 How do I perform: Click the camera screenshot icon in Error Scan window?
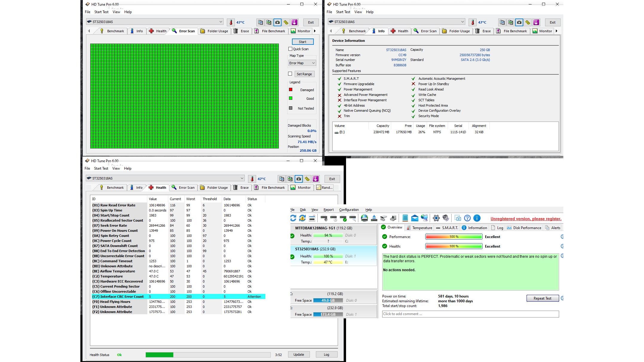pyautogui.click(x=277, y=22)
